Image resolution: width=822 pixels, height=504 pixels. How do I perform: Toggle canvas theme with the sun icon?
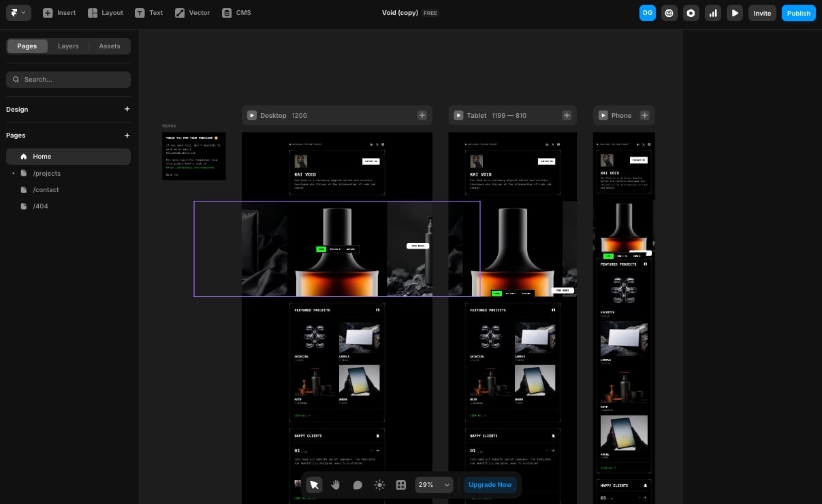(379, 484)
